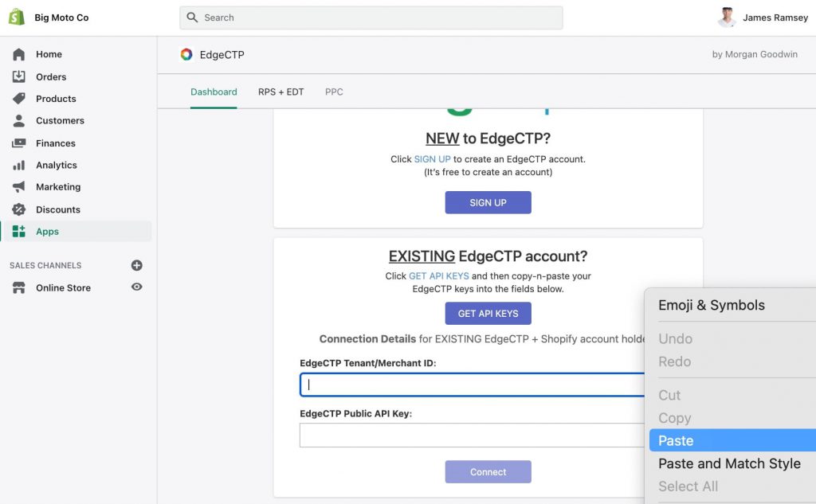
Task: Follow the inline SIGN UP link
Action: tap(432, 159)
